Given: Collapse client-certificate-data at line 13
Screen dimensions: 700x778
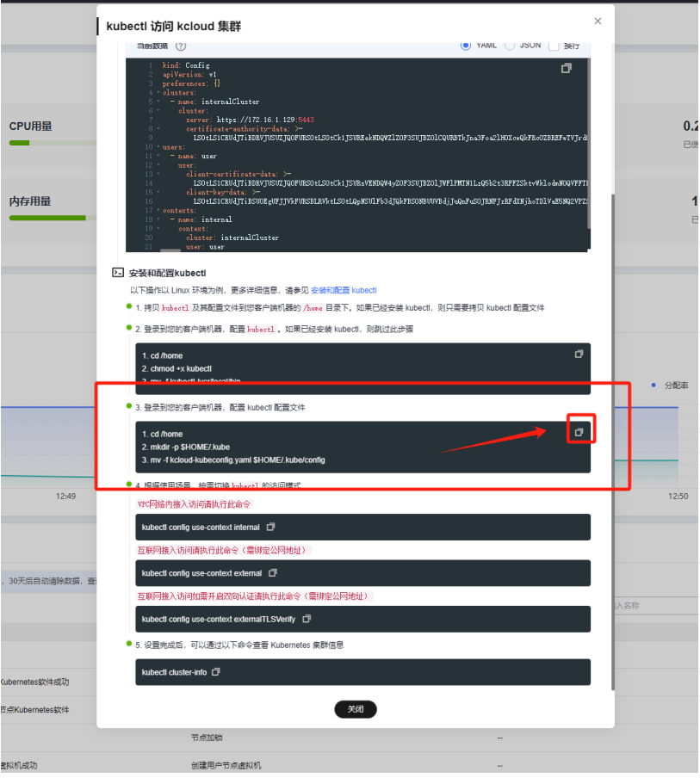Looking at the screenshot, I should pos(158,174).
